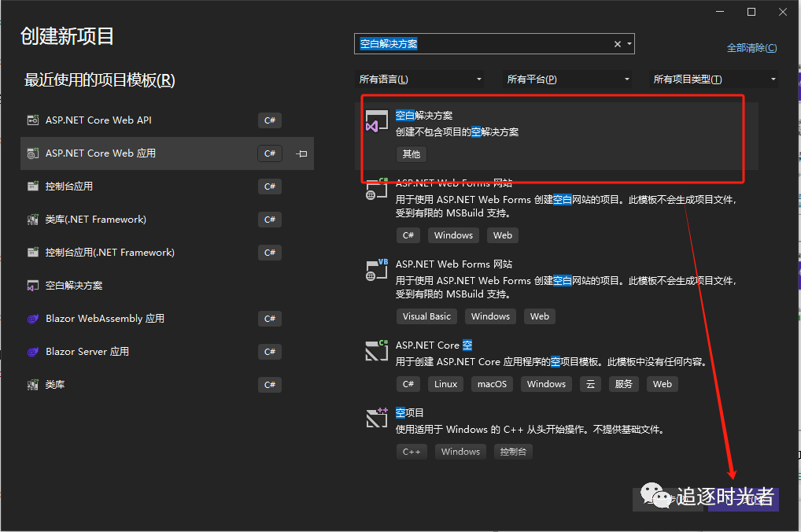Click the Web tag on C# Web Forms 网站
Viewport: 801px width, 532px height.
point(503,235)
